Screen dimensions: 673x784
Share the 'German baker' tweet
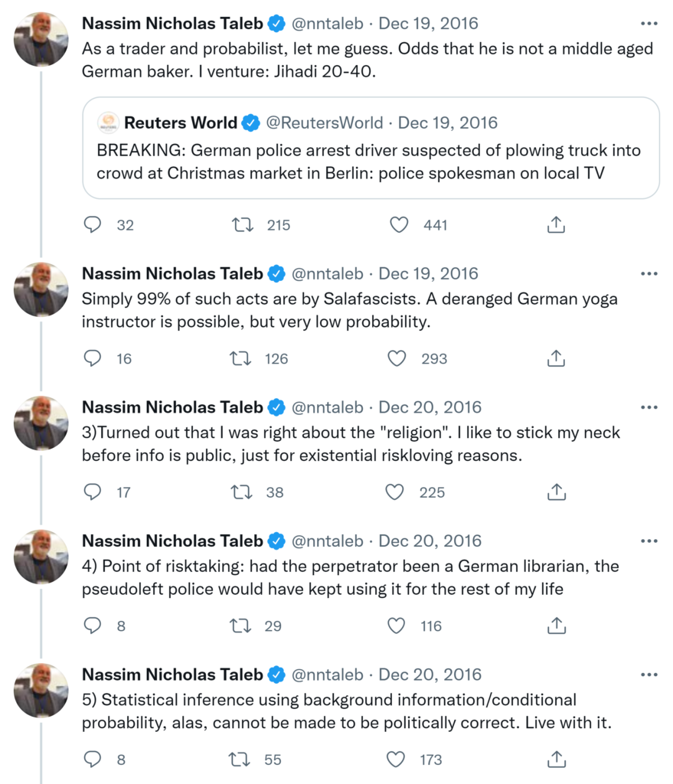pos(557,224)
